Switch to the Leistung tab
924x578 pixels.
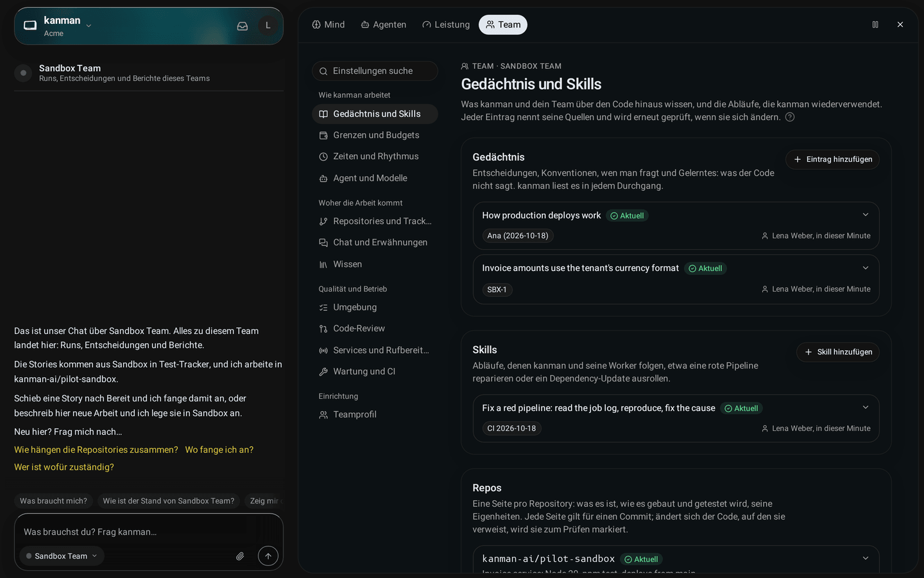(x=446, y=24)
